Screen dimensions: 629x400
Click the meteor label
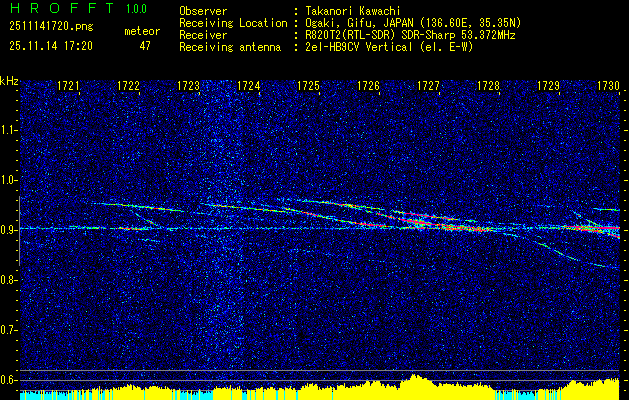(142, 31)
